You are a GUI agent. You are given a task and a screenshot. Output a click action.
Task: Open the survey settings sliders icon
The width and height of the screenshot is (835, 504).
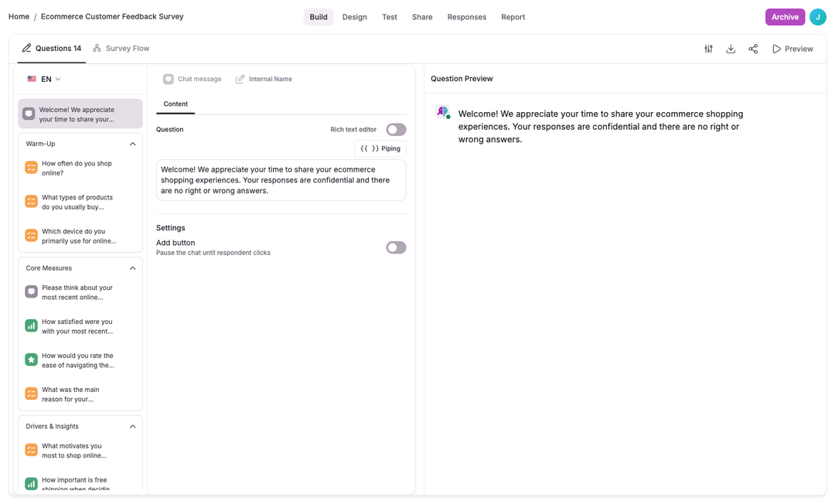708,48
